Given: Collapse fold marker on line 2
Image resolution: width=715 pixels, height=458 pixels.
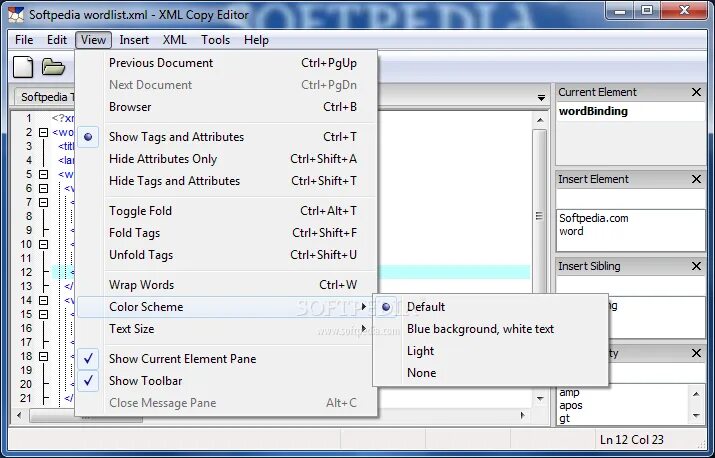Looking at the screenshot, I should click(43, 132).
